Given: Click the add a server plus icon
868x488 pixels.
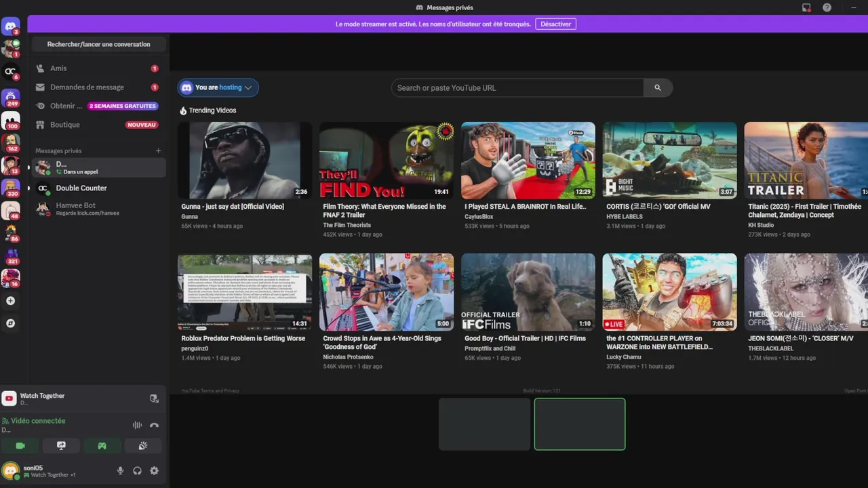Looking at the screenshot, I should [10, 301].
